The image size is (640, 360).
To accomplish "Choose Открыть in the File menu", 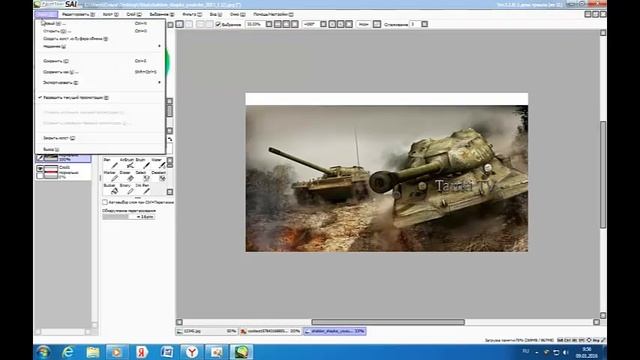I will click(x=100, y=31).
